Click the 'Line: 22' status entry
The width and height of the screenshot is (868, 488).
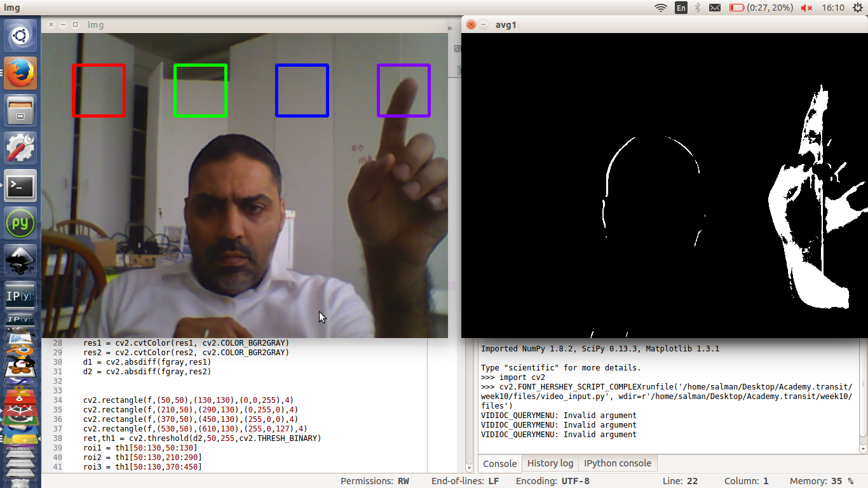pyautogui.click(x=680, y=481)
